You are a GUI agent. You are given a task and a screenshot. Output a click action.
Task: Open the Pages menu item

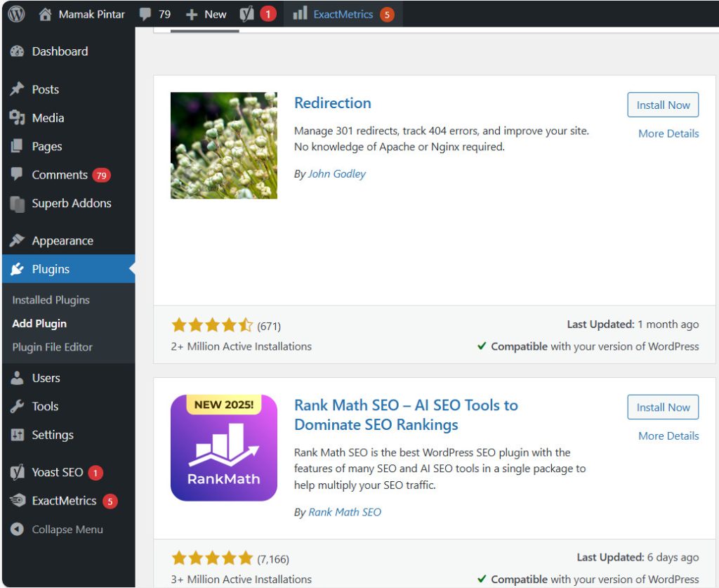coord(47,146)
